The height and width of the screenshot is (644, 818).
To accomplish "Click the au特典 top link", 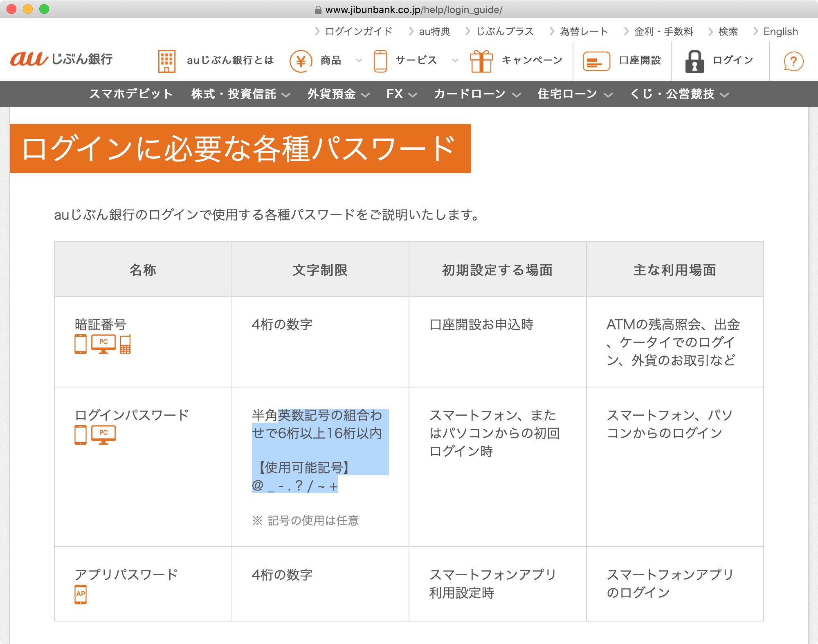I will click(434, 32).
